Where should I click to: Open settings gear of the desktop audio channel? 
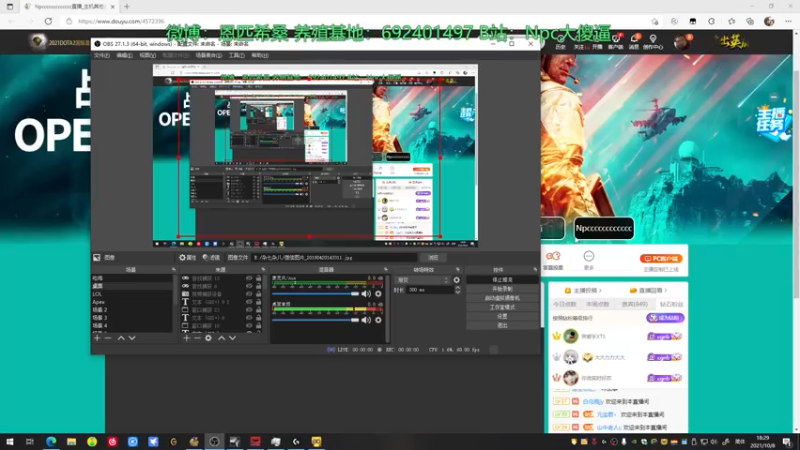click(378, 320)
